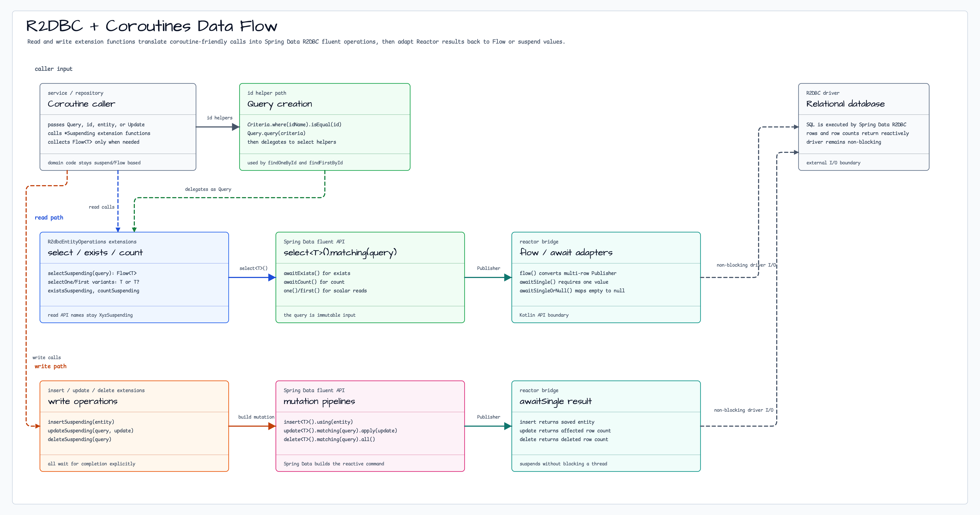The height and width of the screenshot is (515, 980).
Task: Click 'then delegates to select helpers' line
Action: (x=292, y=142)
